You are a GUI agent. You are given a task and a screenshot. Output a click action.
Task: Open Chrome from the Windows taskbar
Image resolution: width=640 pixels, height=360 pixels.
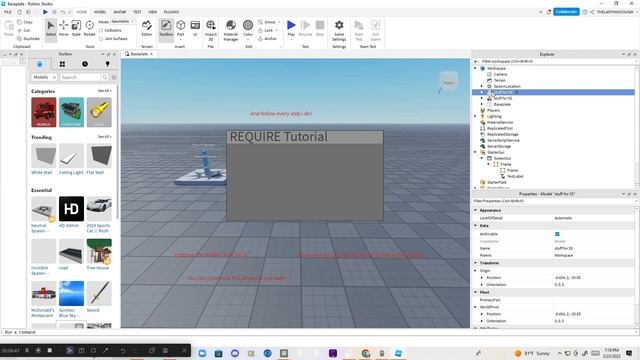pyautogui.click(x=365, y=353)
